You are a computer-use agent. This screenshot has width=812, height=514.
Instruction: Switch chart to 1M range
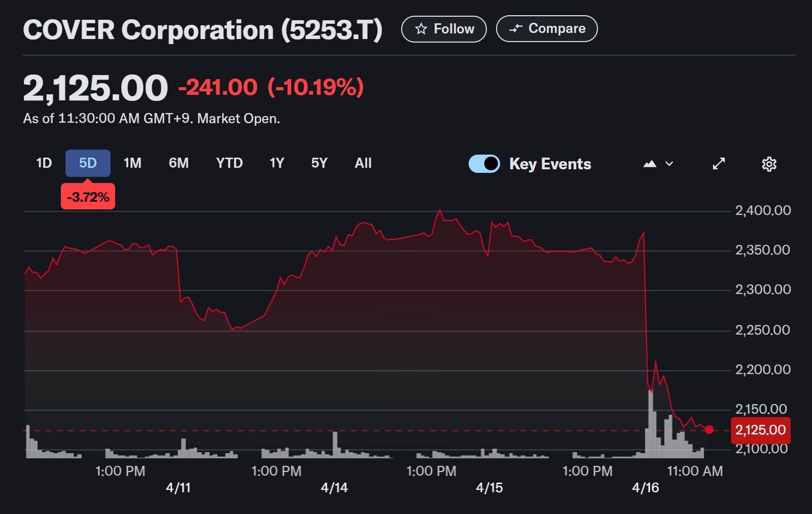click(132, 163)
